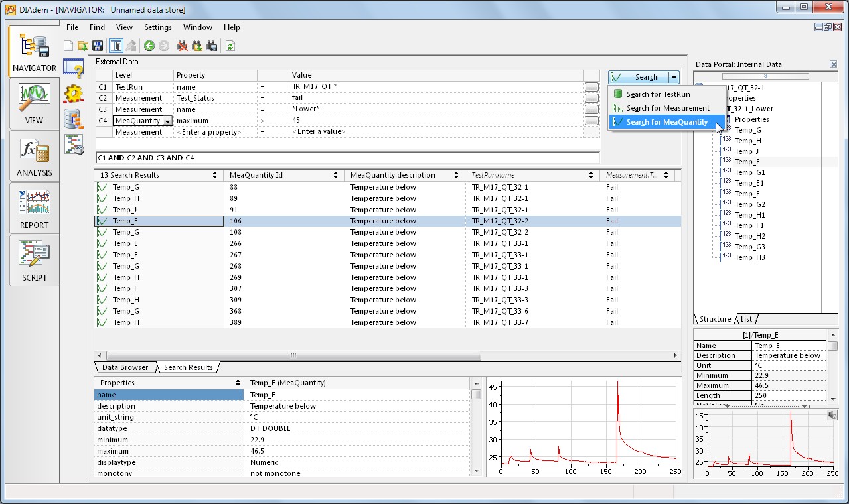Click the New data store icon
This screenshot has height=504, width=849.
[68, 46]
